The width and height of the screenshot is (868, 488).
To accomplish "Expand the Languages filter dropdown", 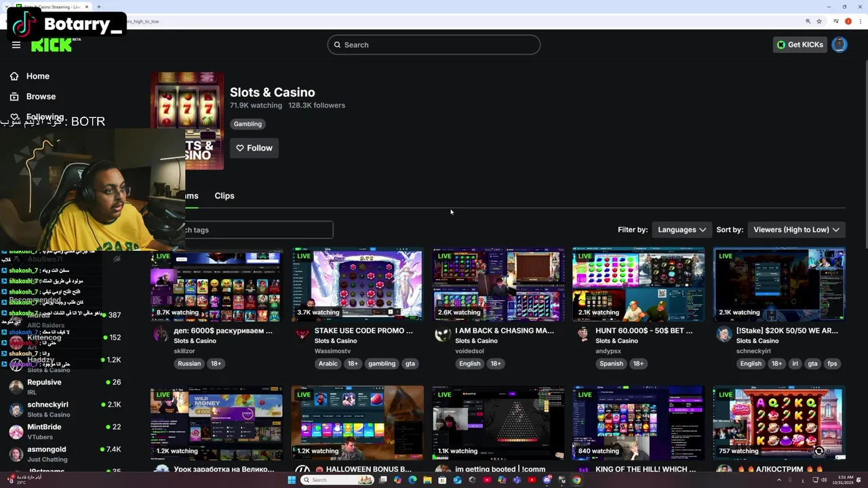I will (682, 230).
